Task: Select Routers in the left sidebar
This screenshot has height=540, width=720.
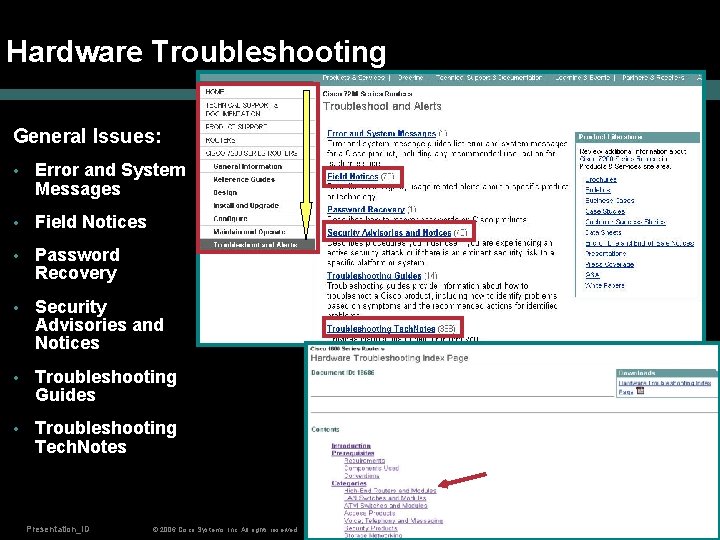Action: point(220,140)
